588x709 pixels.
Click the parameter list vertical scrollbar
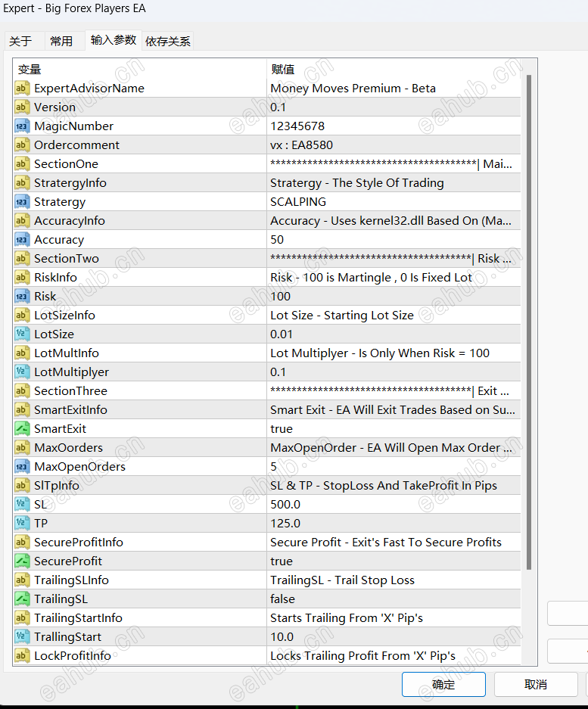(529, 322)
